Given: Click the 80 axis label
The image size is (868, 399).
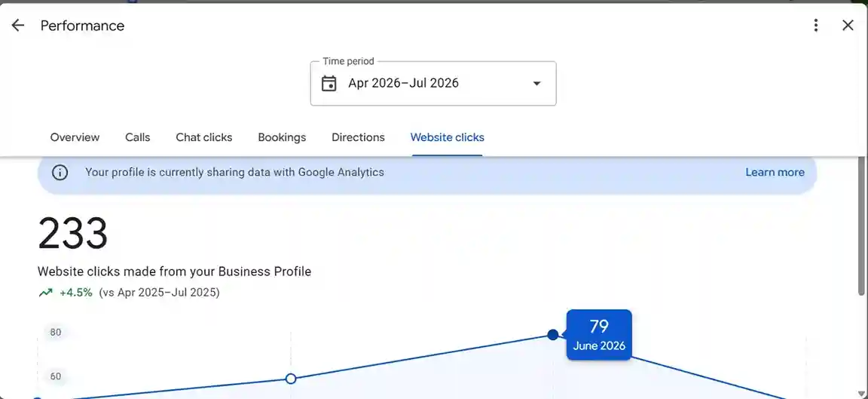Looking at the screenshot, I should click(x=55, y=333).
